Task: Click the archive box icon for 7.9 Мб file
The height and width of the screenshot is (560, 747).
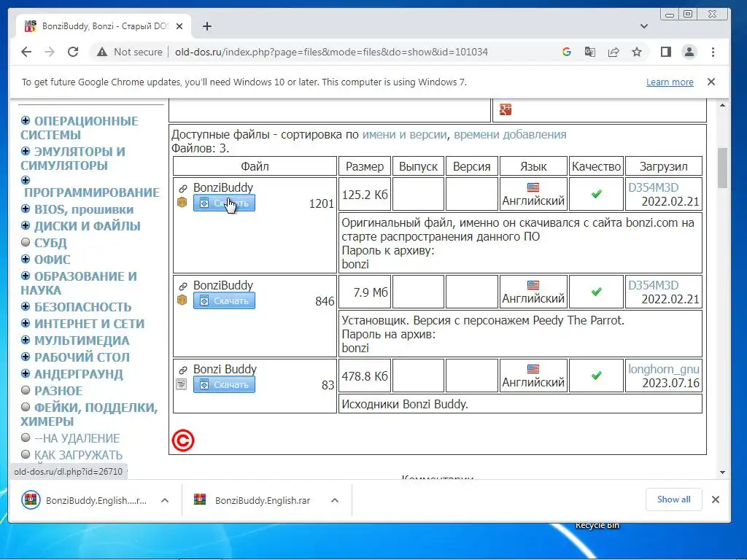Action: [182, 300]
